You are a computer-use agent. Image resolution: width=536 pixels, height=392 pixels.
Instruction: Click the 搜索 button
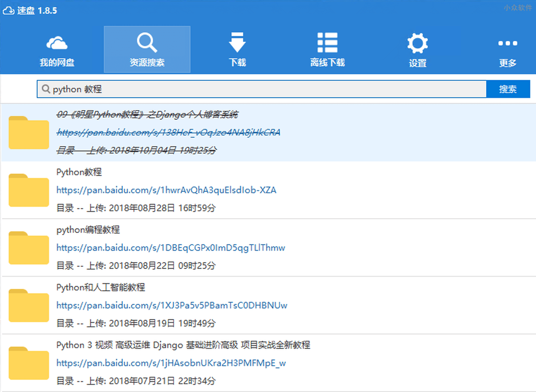(508, 89)
